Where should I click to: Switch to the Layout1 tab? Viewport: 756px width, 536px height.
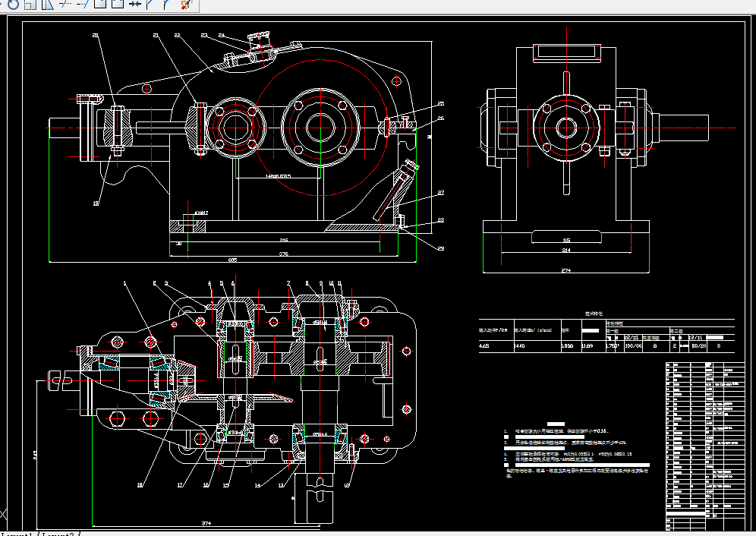click(19, 534)
